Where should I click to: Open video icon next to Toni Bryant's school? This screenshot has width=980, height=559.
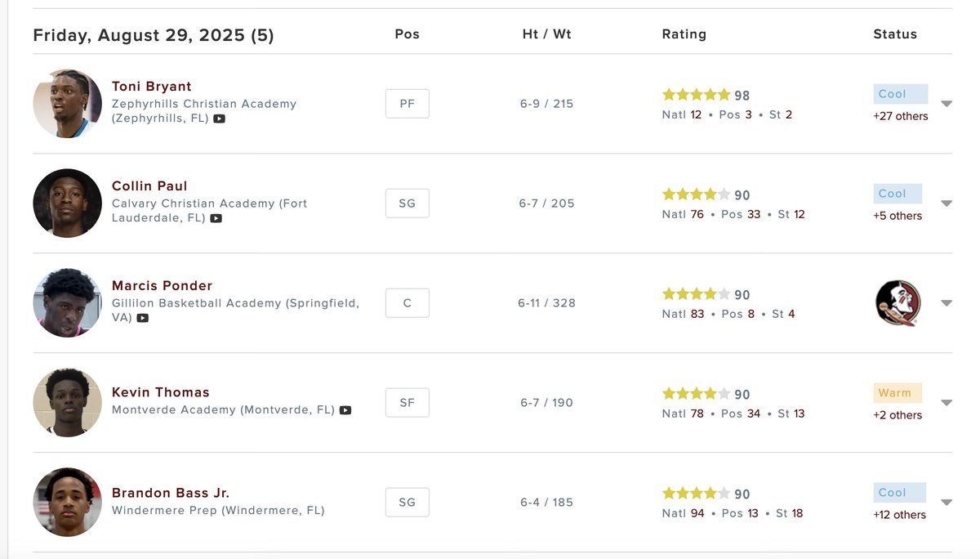pos(219,119)
